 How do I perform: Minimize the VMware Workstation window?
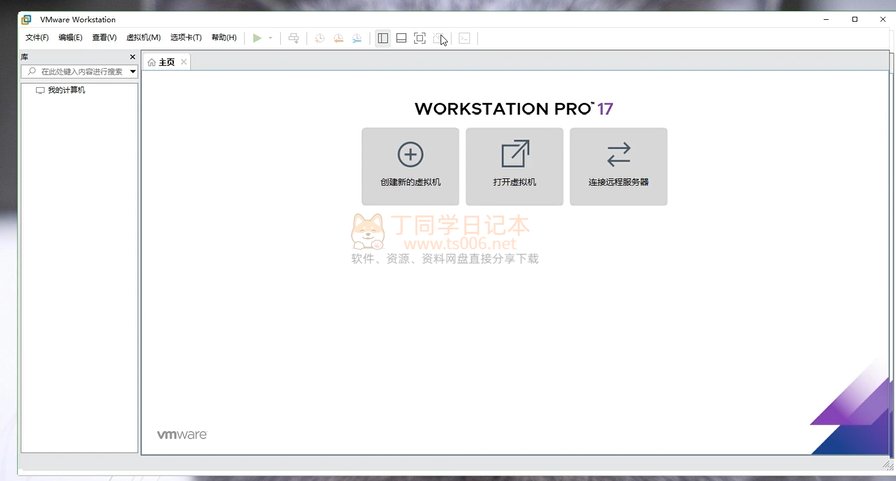pyautogui.click(x=826, y=19)
